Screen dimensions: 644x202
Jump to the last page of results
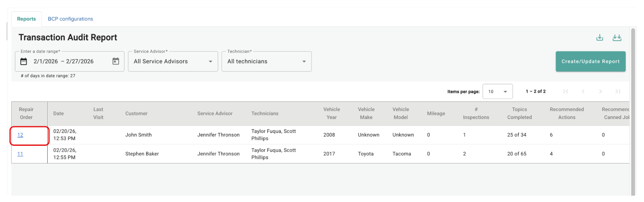[618, 92]
